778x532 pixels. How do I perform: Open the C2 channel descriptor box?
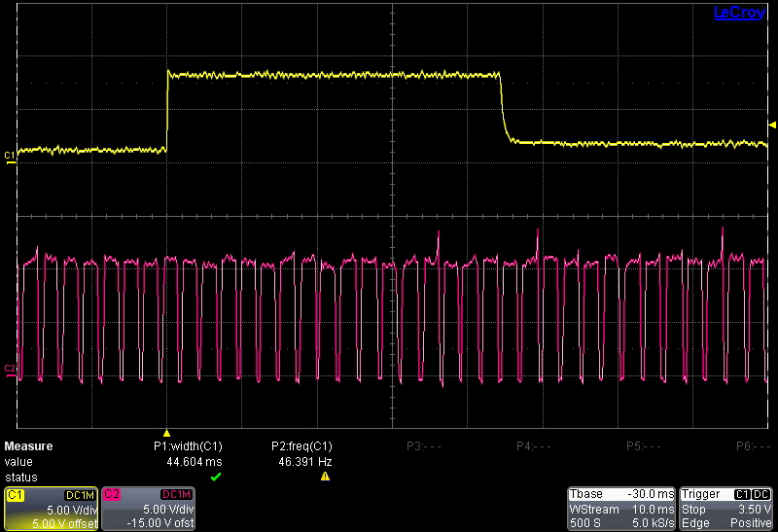149,509
